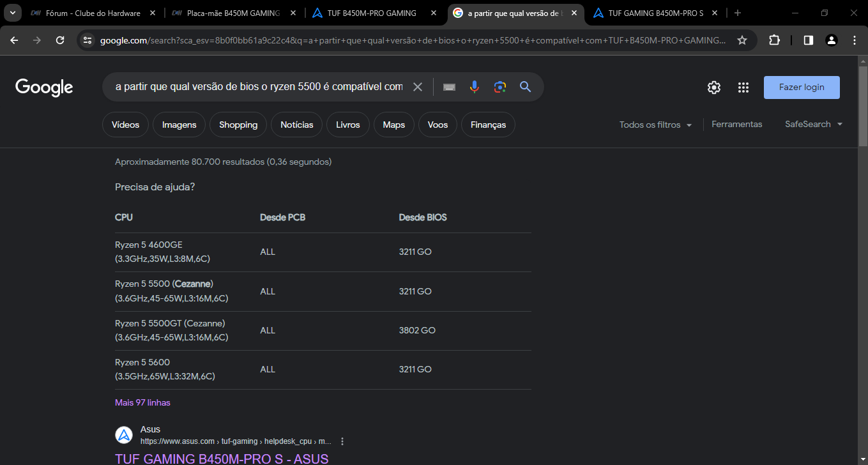
Task: Bookmark this page with star icon
Action: (742, 40)
